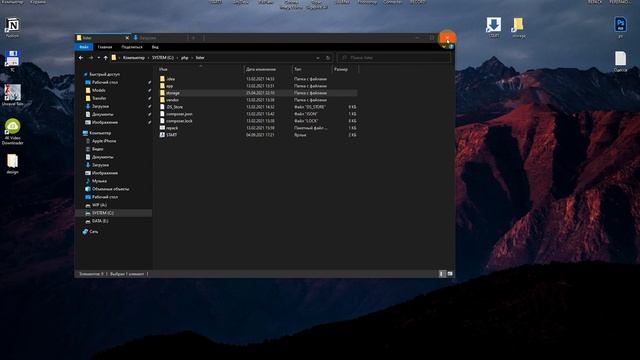Select the .DS_Store file
Viewport: 640px width, 360px height.
point(171,107)
